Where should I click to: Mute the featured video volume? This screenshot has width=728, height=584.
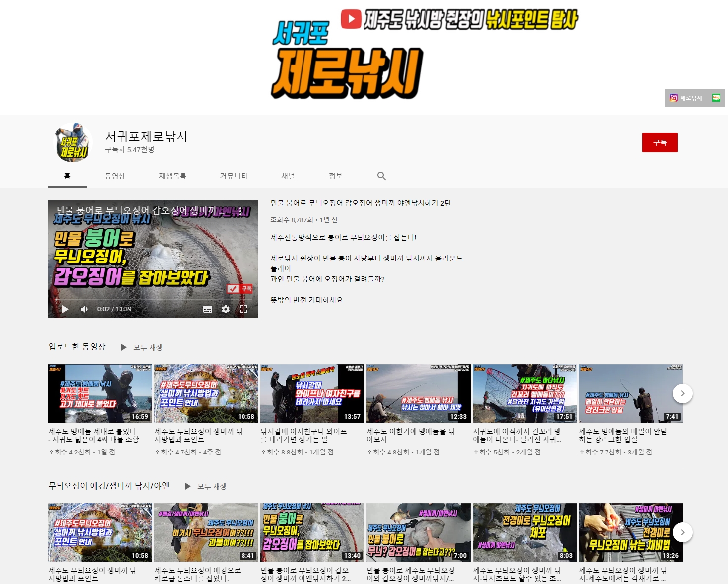pos(84,309)
